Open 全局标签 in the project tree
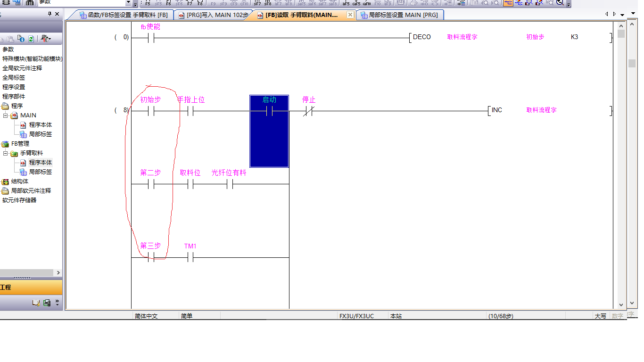This screenshot has width=644, height=362. pos(14,78)
